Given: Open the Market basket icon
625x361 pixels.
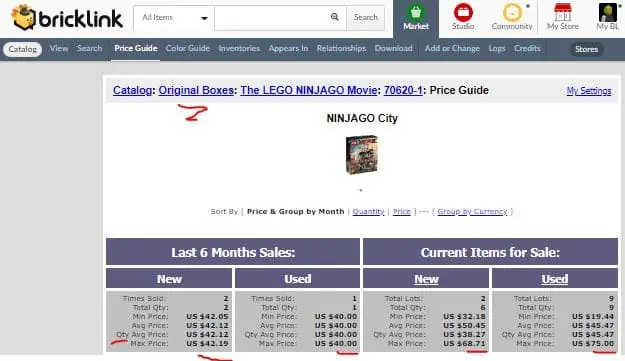Looking at the screenshot, I should [416, 12].
